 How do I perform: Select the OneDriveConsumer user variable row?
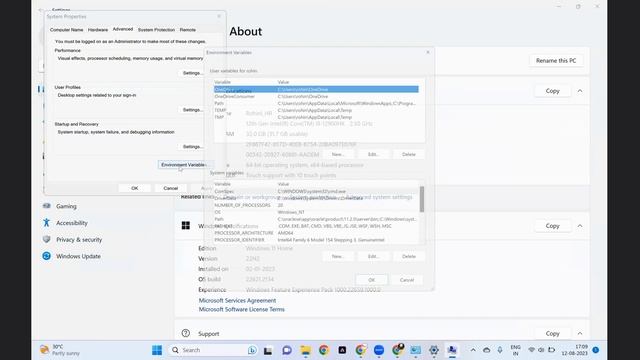point(316,96)
